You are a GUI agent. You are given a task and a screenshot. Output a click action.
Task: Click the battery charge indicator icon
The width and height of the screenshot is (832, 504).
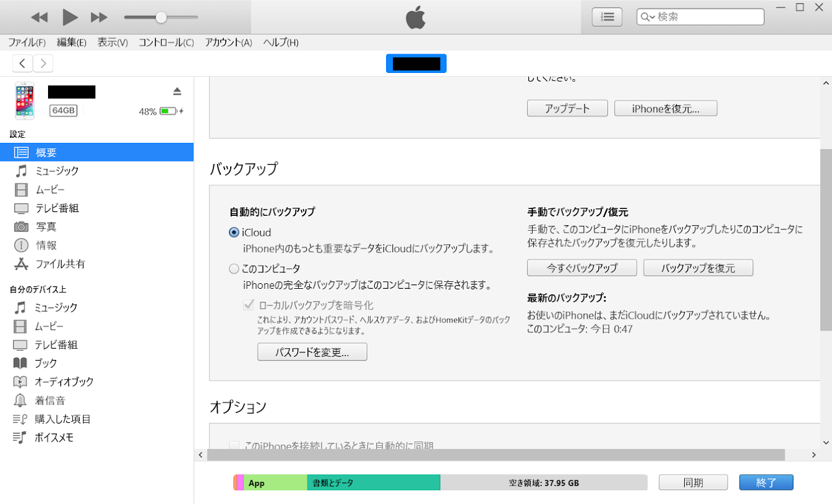pos(168,112)
